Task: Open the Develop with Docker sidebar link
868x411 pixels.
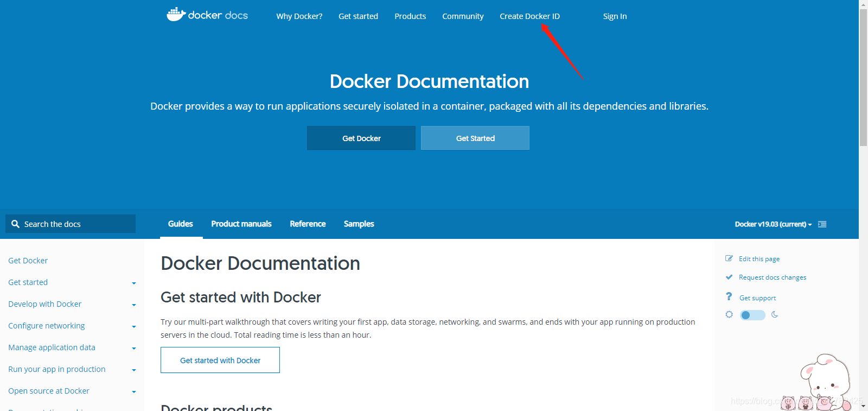Action: click(x=45, y=304)
